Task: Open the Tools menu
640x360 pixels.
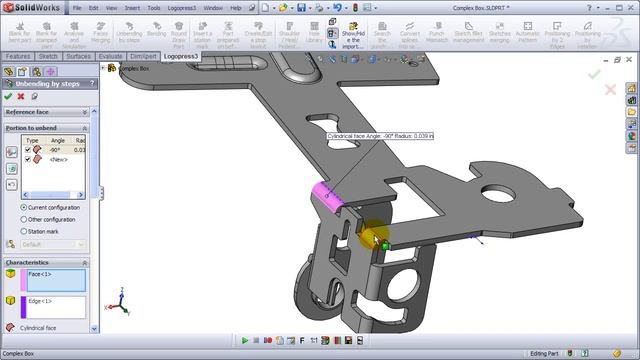Action: 154,8
